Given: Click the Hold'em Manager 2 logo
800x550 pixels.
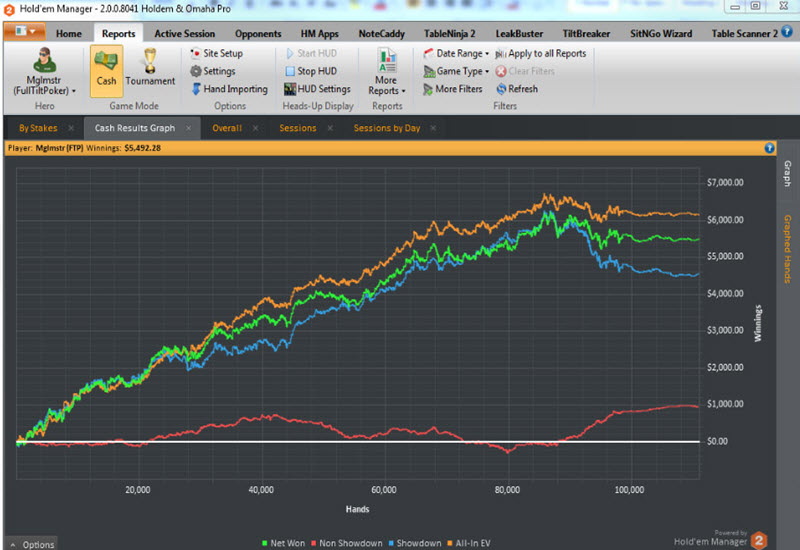Looking at the screenshot, I should click(759, 540).
